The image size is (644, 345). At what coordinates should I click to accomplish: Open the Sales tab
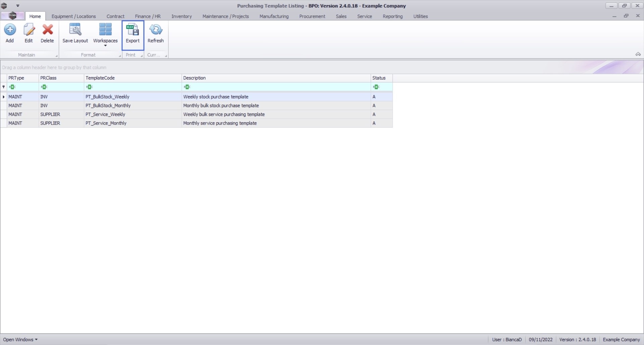click(x=341, y=16)
